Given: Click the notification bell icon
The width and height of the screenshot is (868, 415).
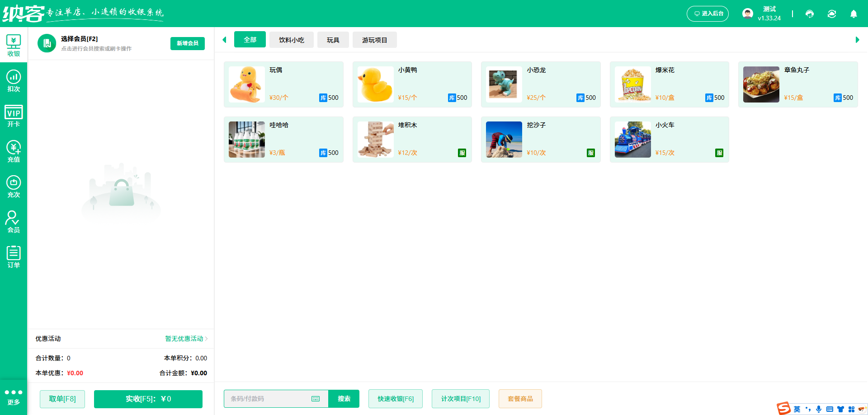Looking at the screenshot, I should (x=854, y=14).
